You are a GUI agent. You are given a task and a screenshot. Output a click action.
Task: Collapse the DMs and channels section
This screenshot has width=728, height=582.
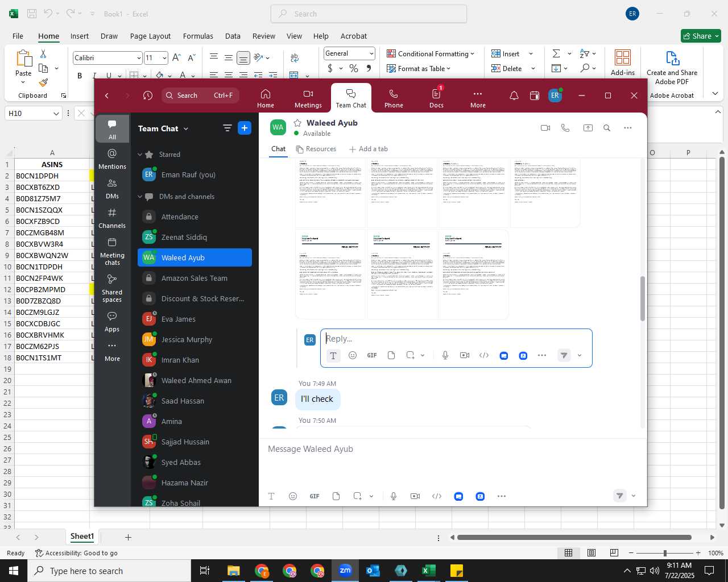tap(140, 197)
